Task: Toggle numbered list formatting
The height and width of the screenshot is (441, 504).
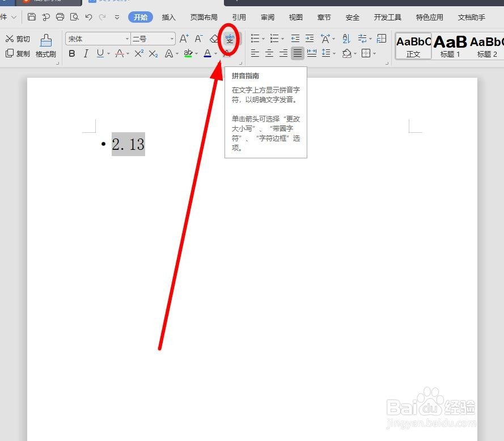Action: pyautogui.click(x=274, y=39)
